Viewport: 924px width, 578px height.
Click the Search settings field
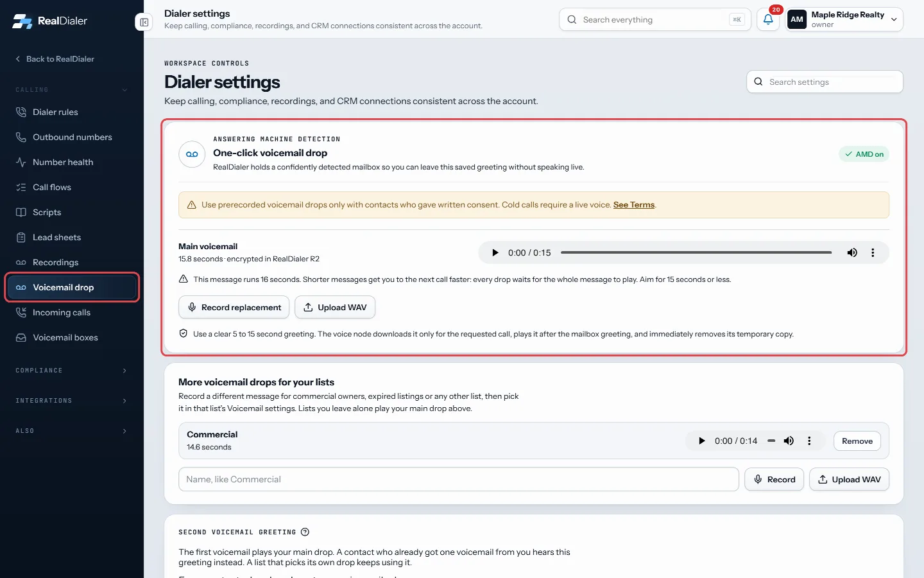825,82
